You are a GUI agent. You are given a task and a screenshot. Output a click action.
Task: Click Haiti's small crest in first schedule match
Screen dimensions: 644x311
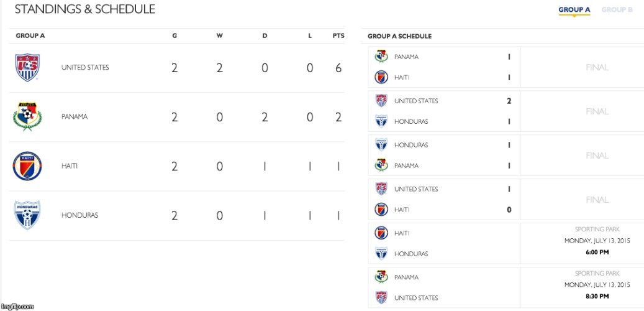pos(381,77)
